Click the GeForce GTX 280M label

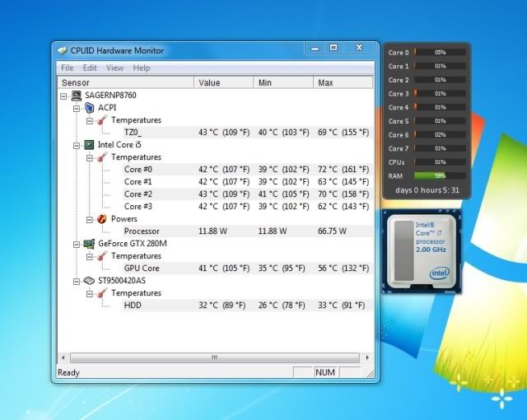133,244
